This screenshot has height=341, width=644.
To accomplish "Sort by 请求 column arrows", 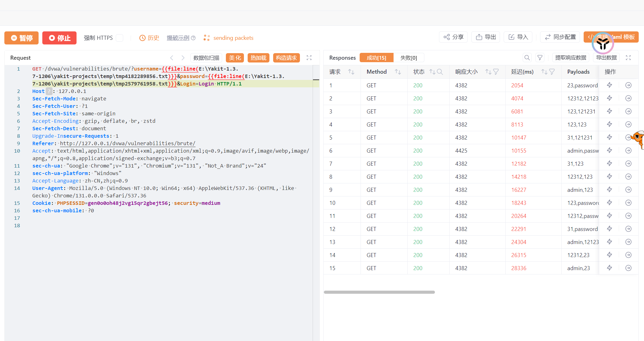I will point(351,72).
